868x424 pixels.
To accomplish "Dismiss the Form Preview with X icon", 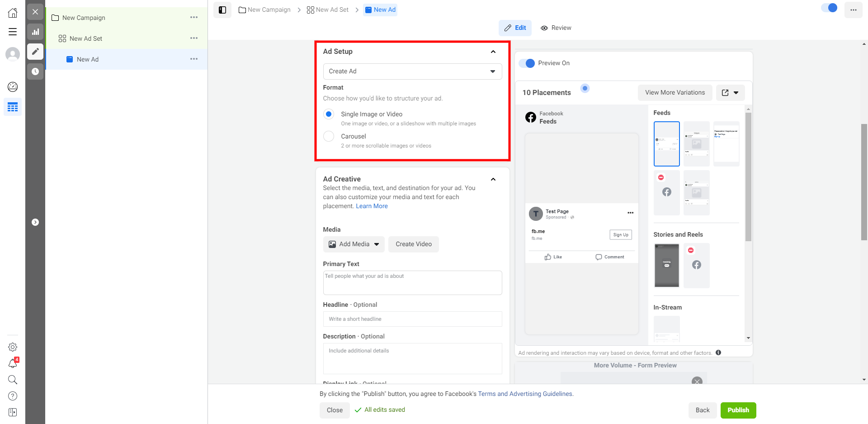I will (697, 381).
